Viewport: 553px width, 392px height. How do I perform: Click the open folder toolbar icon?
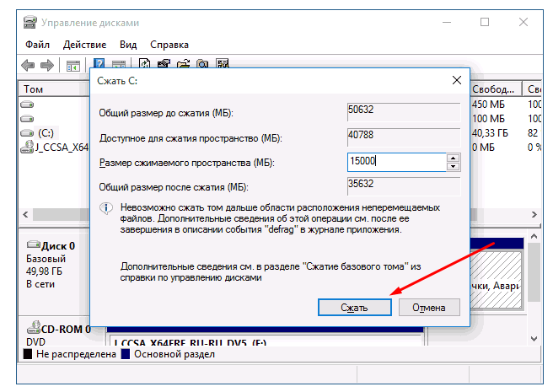[184, 63]
